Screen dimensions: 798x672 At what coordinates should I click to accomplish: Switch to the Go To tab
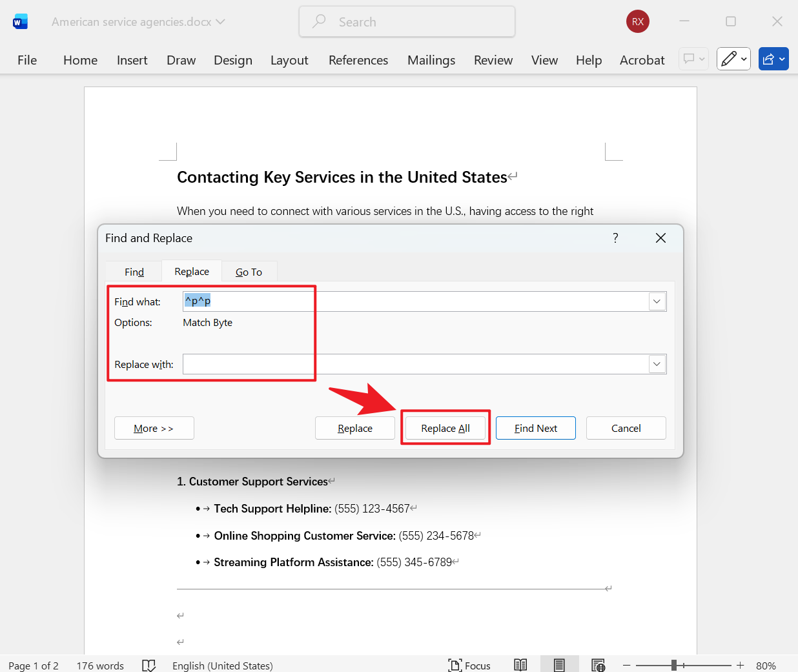(x=249, y=272)
